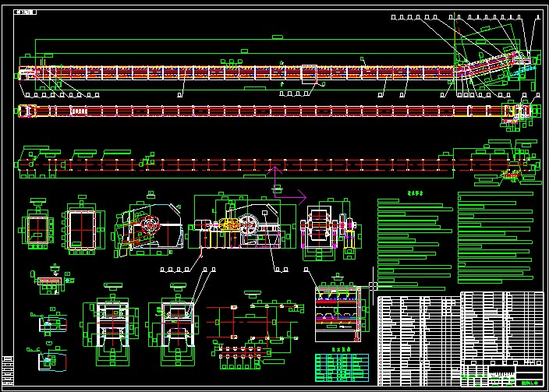
Task: Click the cyan data table
Action: pos(342,365)
